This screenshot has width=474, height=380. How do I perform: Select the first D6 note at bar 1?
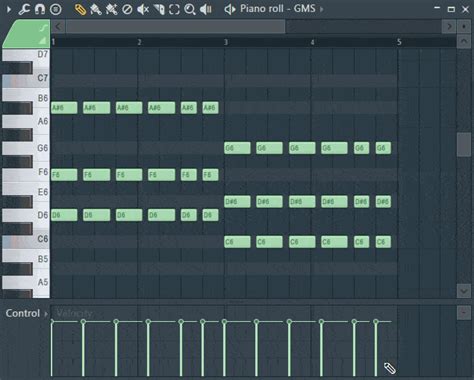click(x=64, y=215)
